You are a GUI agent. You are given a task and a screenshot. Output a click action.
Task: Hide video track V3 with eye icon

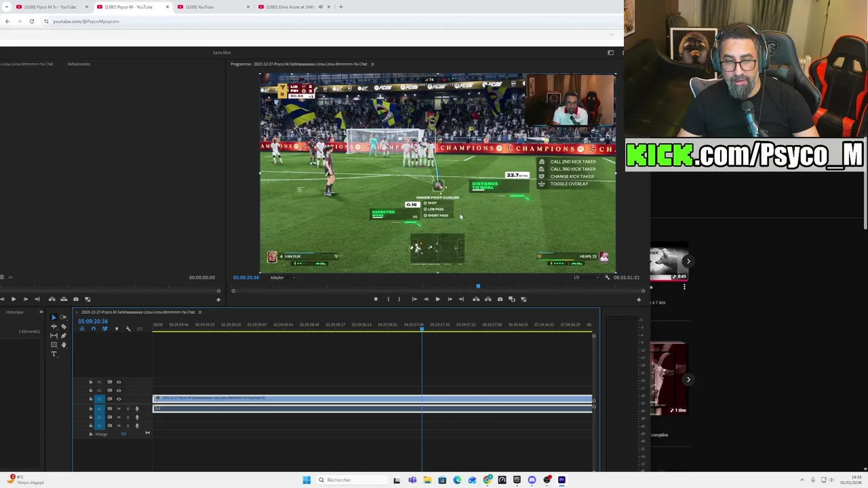coord(119,382)
